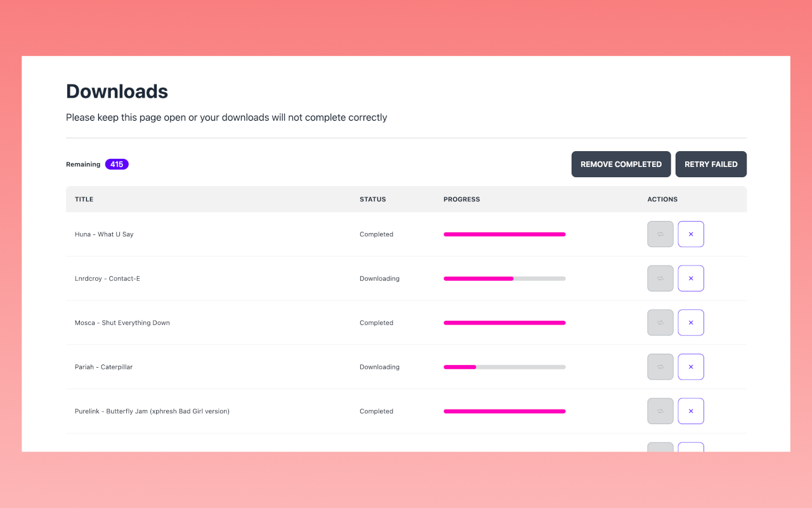Viewport: 812px width, 508px height.
Task: Remove Huna - What U Say download
Action: (x=691, y=234)
